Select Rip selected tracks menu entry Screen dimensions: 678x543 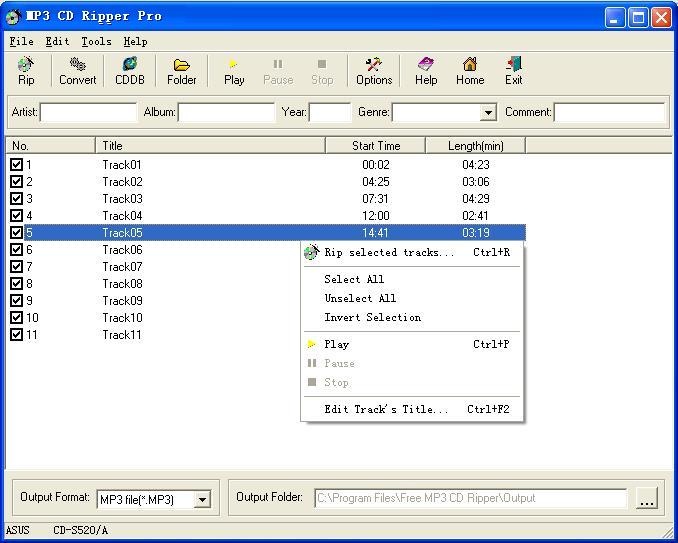coord(389,253)
